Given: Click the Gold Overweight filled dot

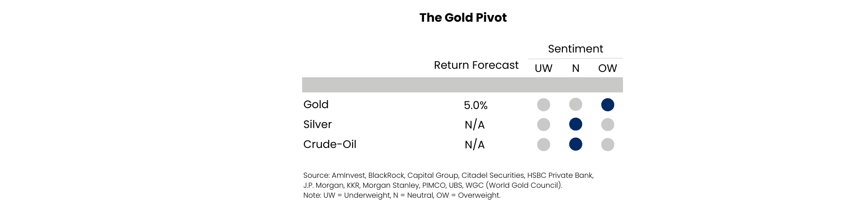Looking at the screenshot, I should click(608, 105).
